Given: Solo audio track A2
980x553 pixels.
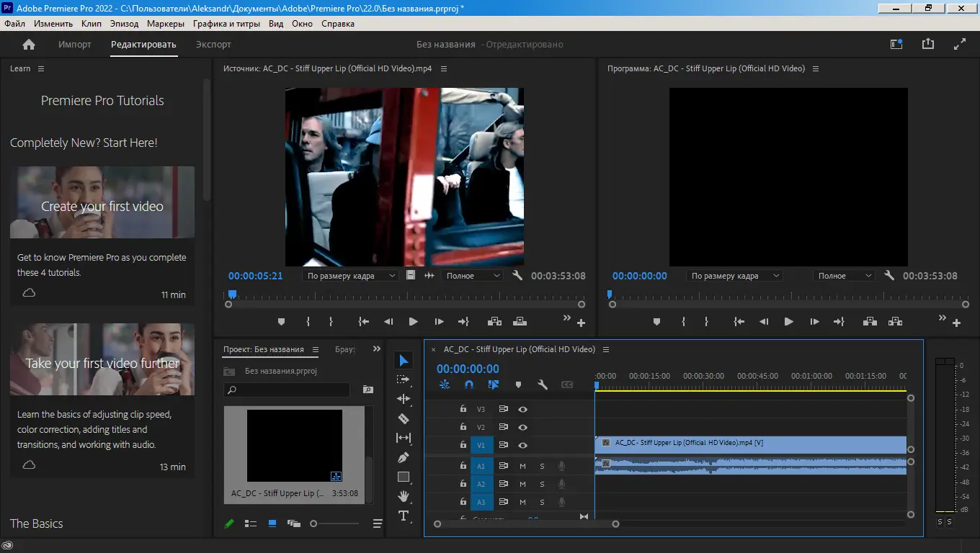Looking at the screenshot, I should [541, 484].
